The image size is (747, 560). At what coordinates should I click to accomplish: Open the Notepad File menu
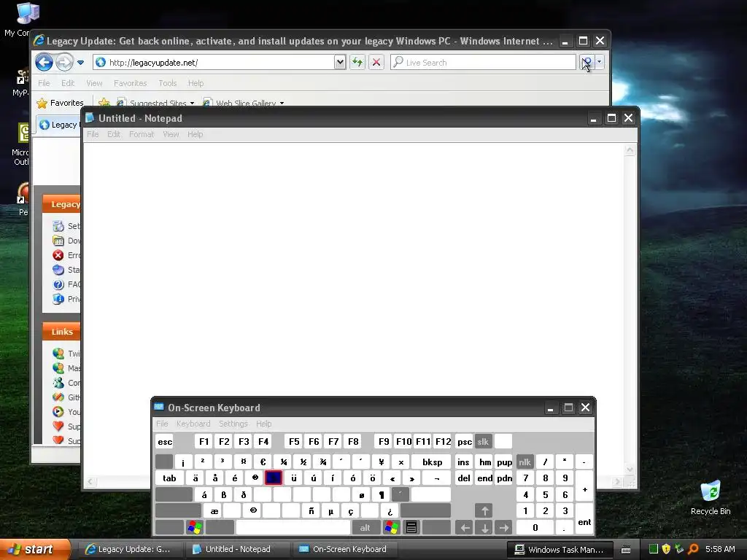(x=93, y=134)
